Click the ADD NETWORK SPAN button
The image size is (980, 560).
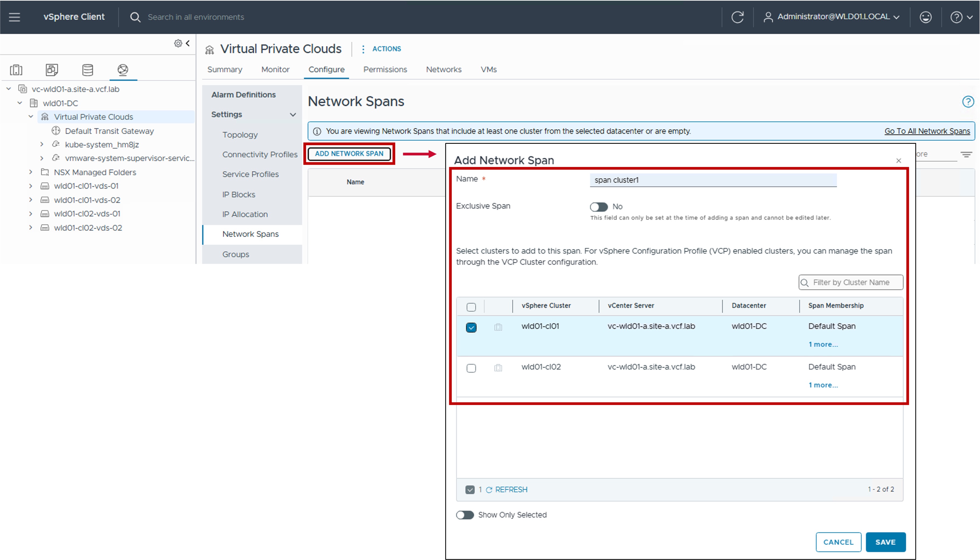(x=349, y=153)
